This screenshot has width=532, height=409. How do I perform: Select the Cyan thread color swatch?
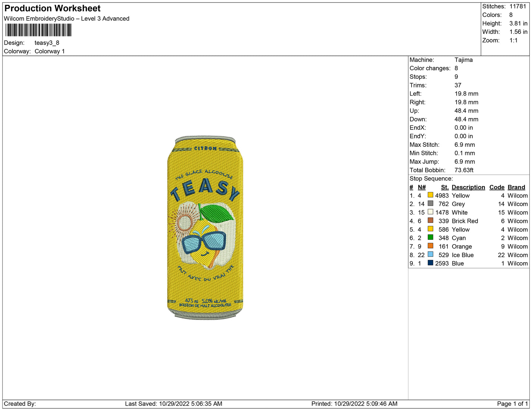tap(430, 237)
